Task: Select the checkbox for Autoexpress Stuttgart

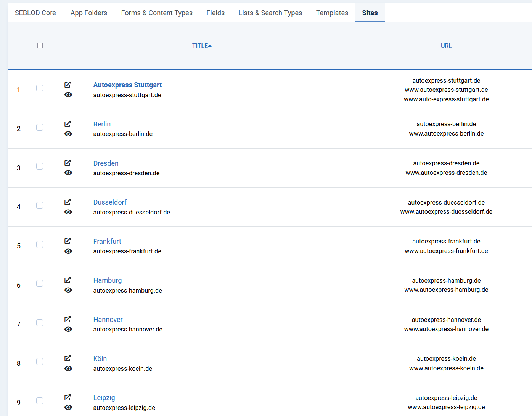Action: [40, 88]
